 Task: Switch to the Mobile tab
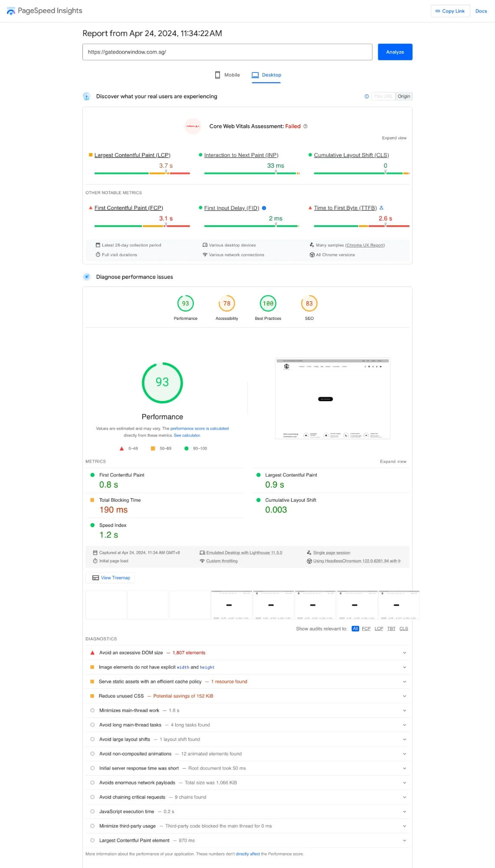[x=228, y=75]
